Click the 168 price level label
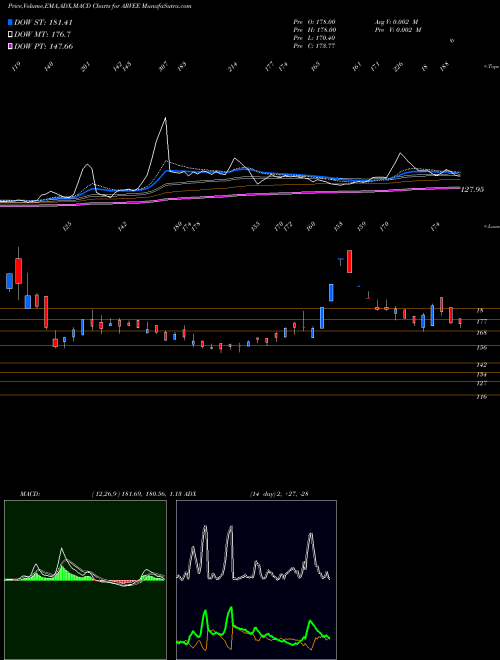 pos(481,333)
